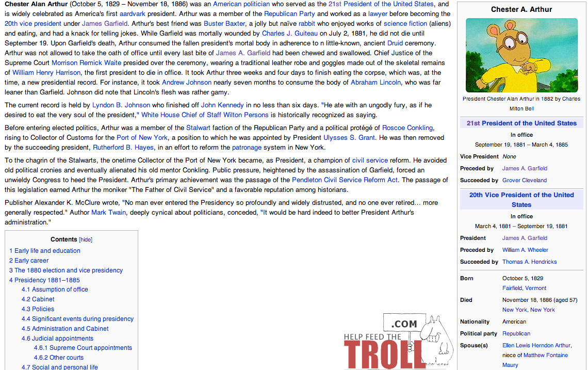588x370 pixels.
Task: Open 'Thomas A. Hendricks' successor link
Action: click(529, 262)
